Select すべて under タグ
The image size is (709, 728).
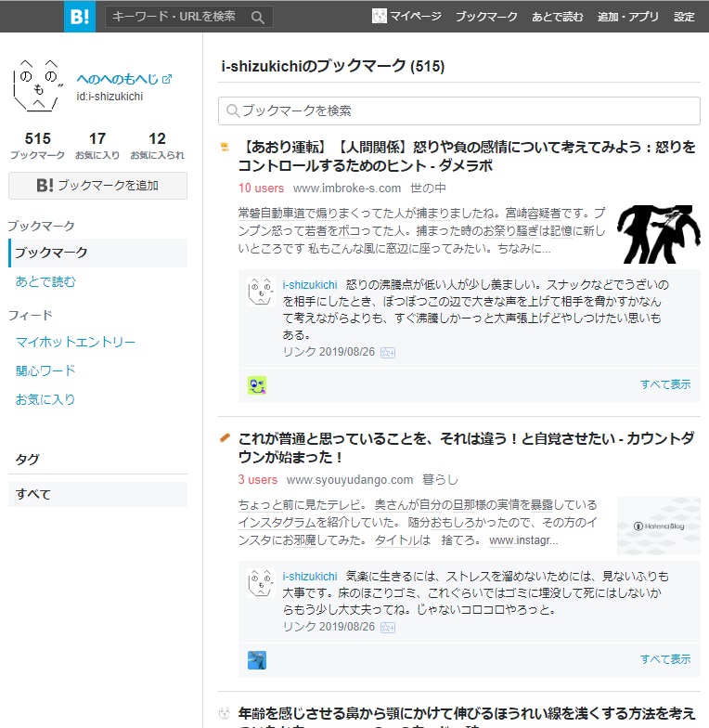[98, 494]
